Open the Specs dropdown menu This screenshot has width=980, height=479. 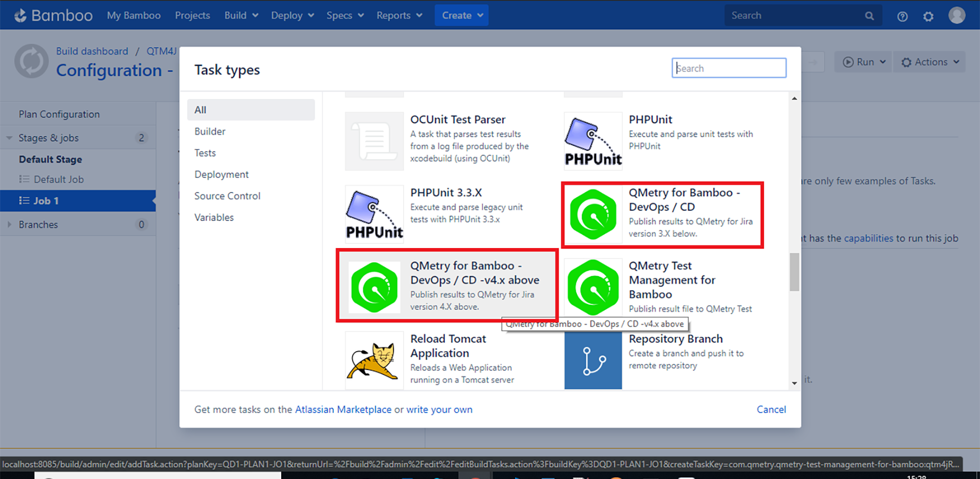coord(345,15)
